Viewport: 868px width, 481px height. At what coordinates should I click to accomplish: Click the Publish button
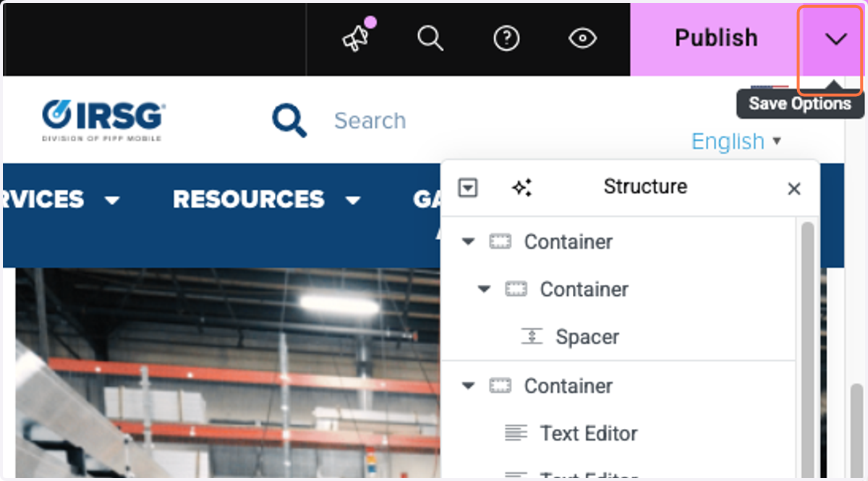pyautogui.click(x=715, y=38)
